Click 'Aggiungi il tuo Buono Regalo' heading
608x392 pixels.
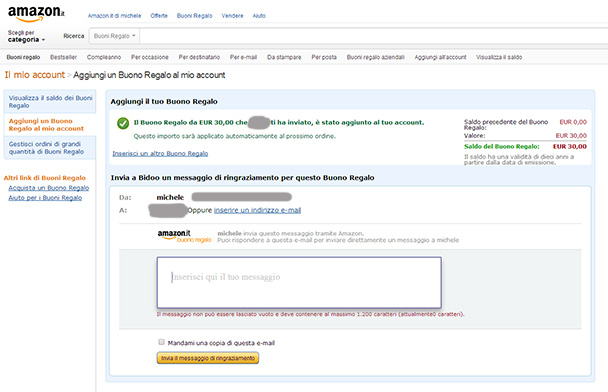coord(164,102)
